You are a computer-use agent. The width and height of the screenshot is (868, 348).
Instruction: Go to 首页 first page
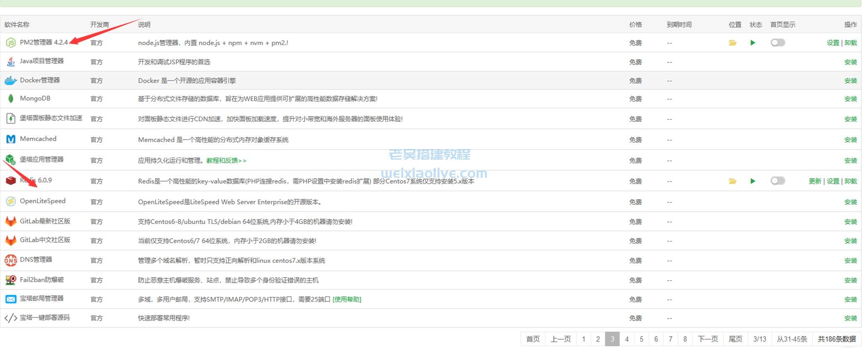[x=533, y=339]
